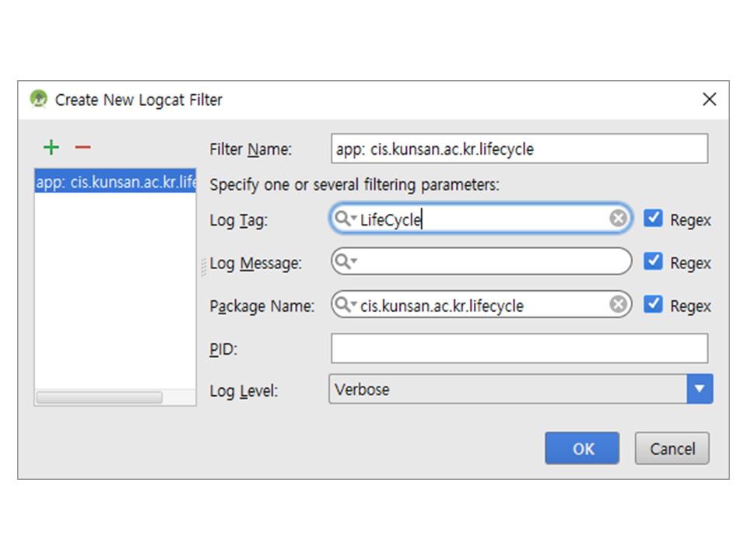747x560 pixels.
Task: Toggle Regex checkbox for Log Tag
Action: pyautogui.click(x=654, y=219)
